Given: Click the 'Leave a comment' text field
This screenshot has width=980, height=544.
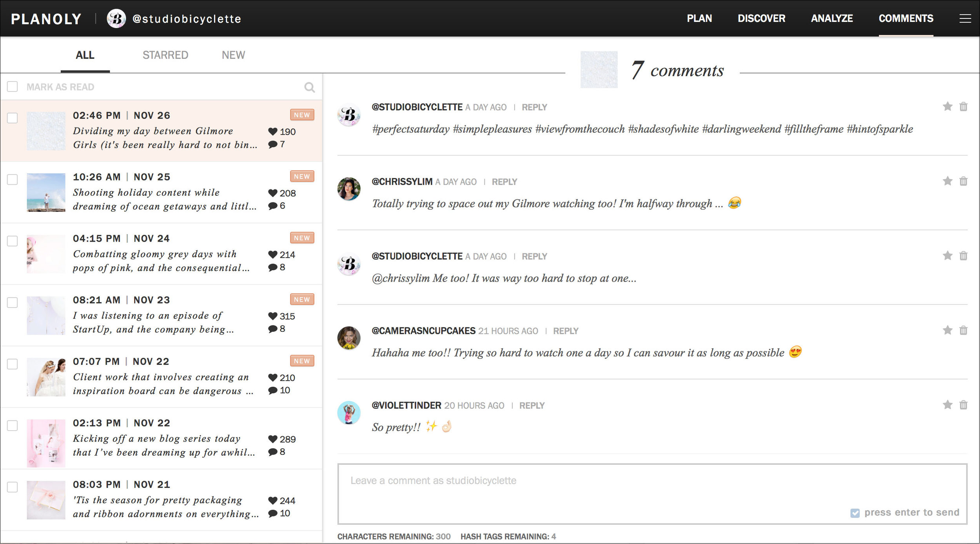Looking at the screenshot, I should pos(652,494).
